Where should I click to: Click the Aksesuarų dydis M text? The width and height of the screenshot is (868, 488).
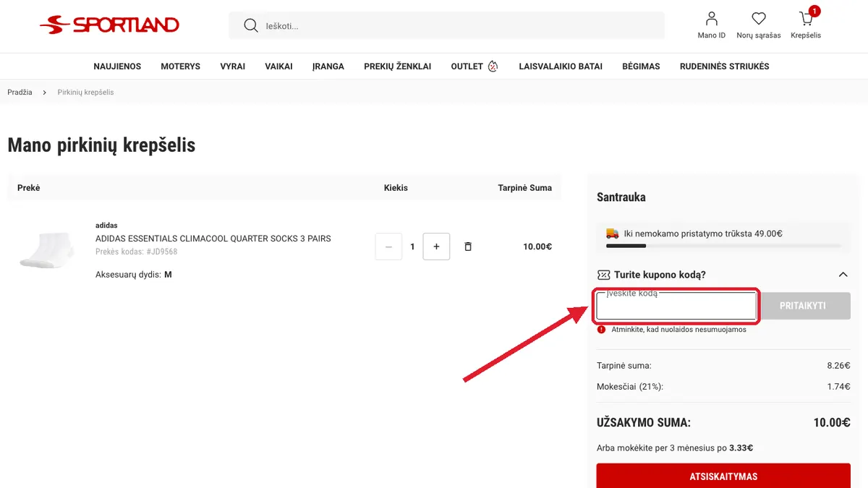coord(134,275)
